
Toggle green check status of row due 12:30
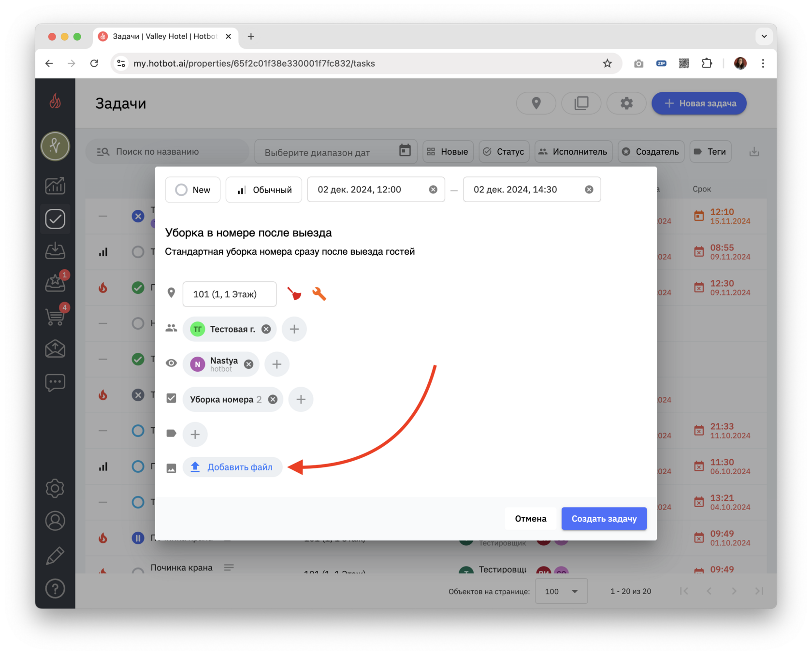pyautogui.click(x=138, y=288)
